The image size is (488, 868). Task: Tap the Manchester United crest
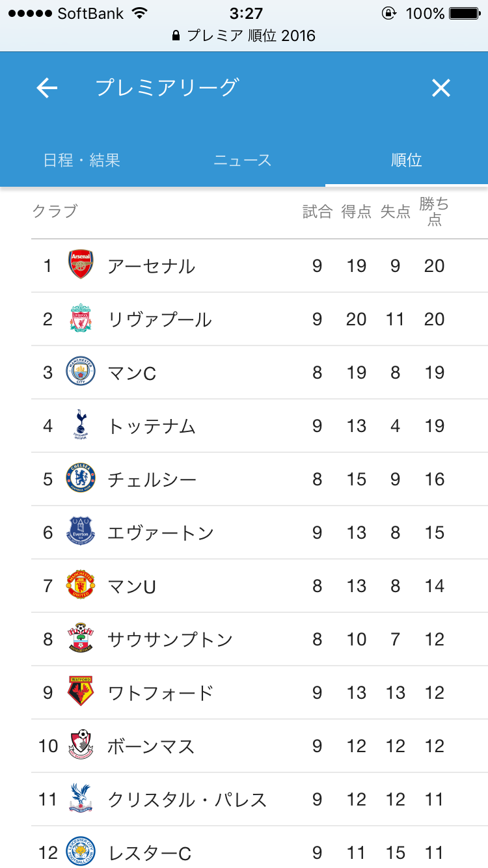tap(81, 586)
